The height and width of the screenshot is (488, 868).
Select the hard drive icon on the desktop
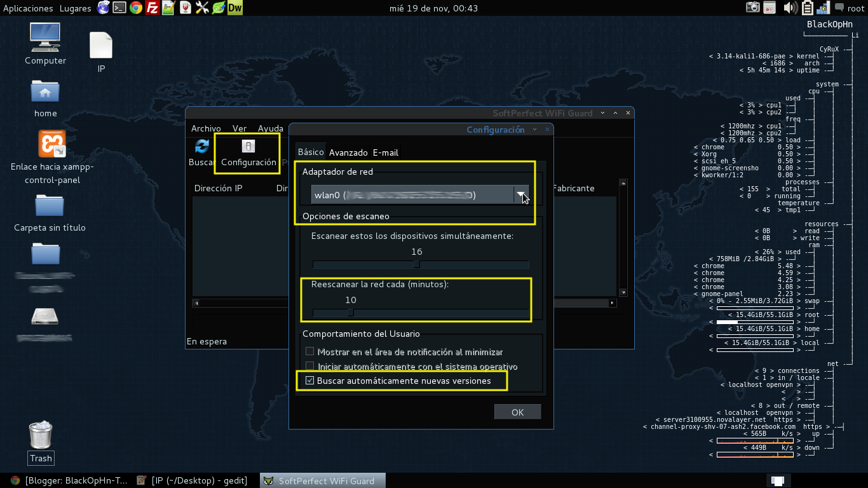click(45, 316)
